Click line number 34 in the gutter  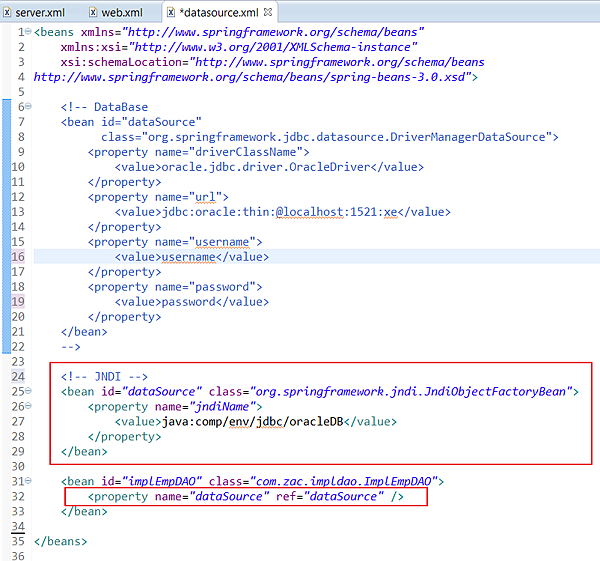tap(18, 527)
